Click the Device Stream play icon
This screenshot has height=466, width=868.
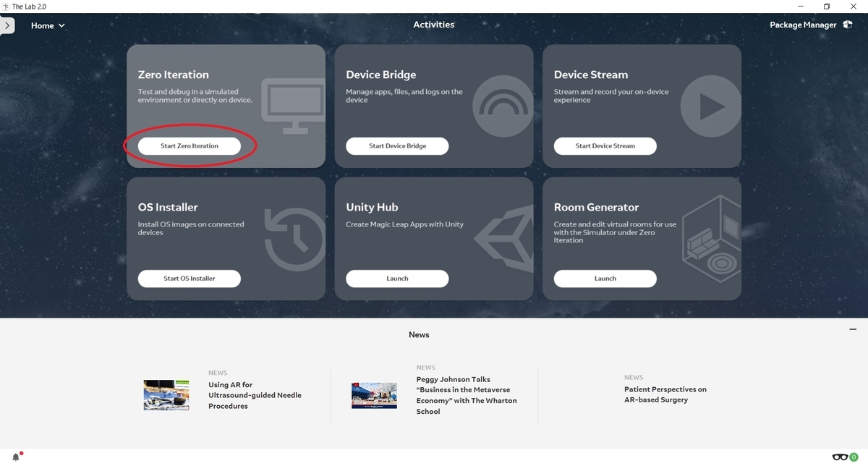[711, 107]
